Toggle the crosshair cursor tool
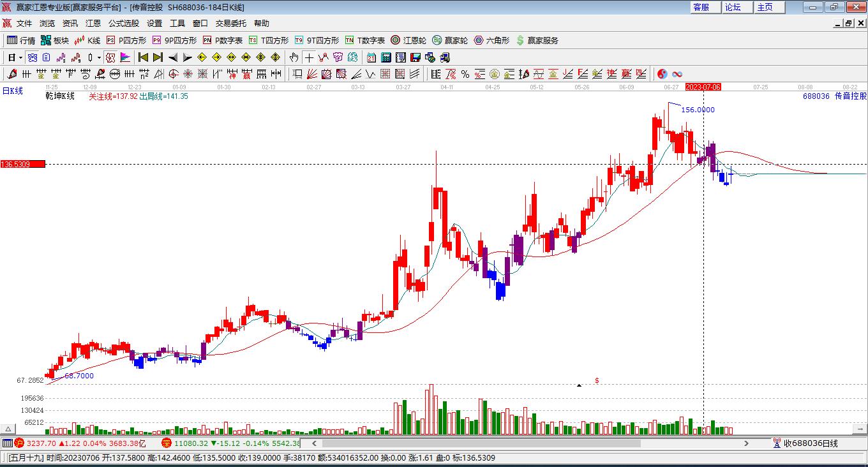The height and width of the screenshot is (467, 868). click(x=309, y=57)
